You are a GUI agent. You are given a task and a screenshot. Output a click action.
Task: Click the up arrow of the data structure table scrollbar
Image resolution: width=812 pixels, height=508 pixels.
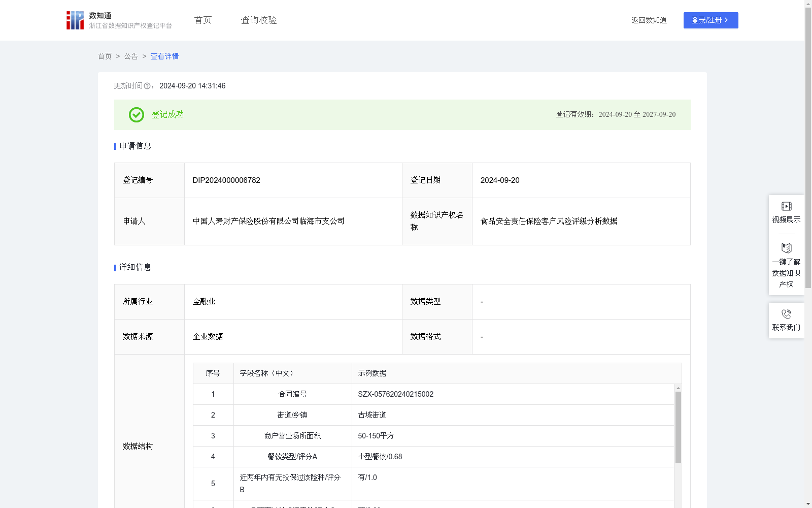coord(678,388)
